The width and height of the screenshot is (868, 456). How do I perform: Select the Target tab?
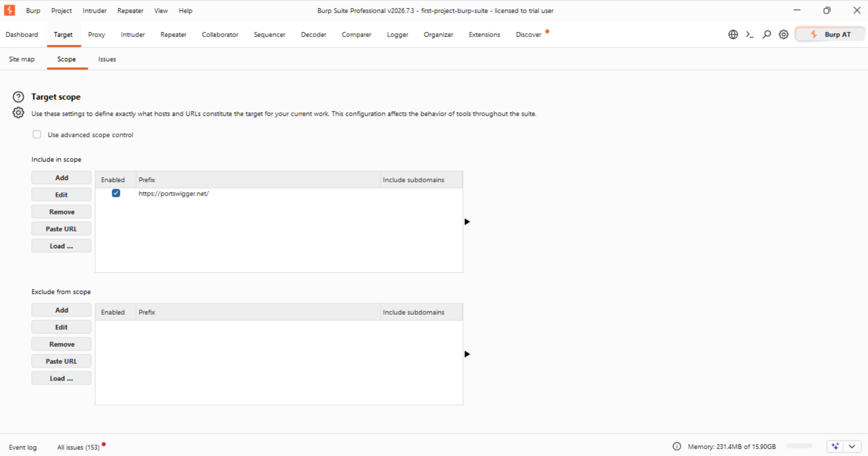coord(63,35)
